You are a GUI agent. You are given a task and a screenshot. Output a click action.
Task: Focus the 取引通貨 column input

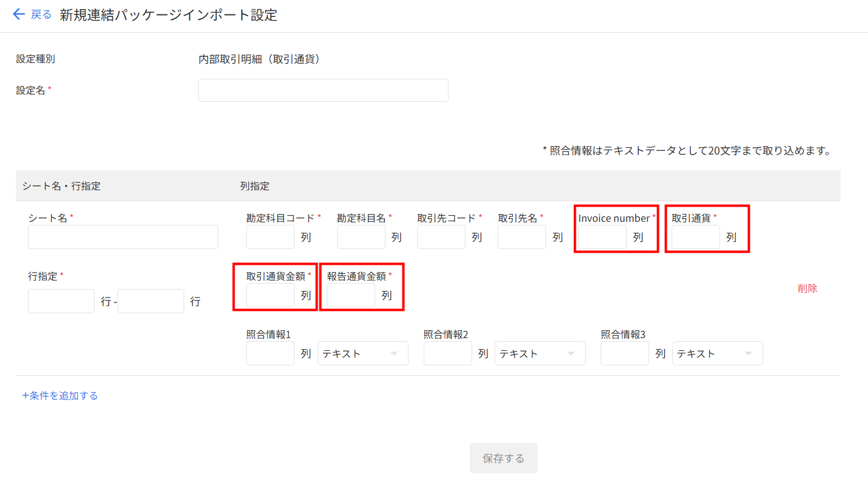tap(695, 237)
